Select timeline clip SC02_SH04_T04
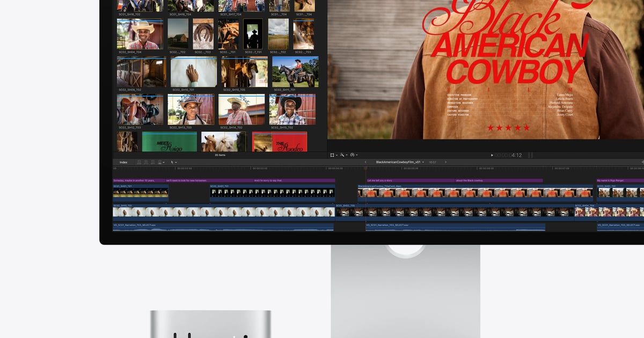644x338 pixels. 609,211
